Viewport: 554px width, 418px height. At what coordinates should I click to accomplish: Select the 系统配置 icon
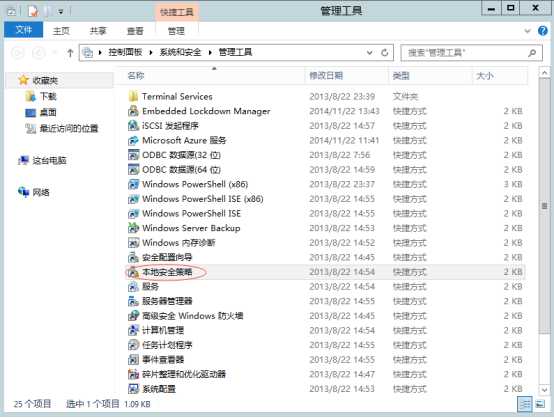tap(133, 389)
